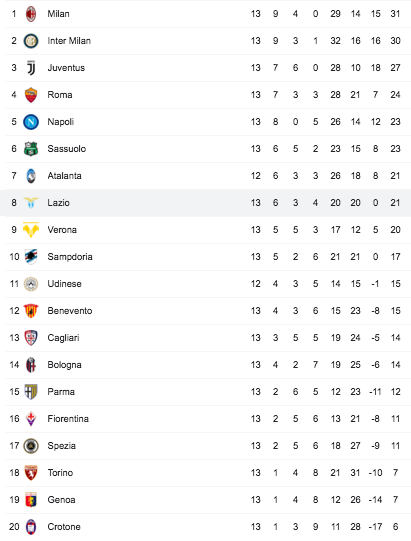Select the Cagliari team name
This screenshot has height=541, width=411.
[x=63, y=338]
